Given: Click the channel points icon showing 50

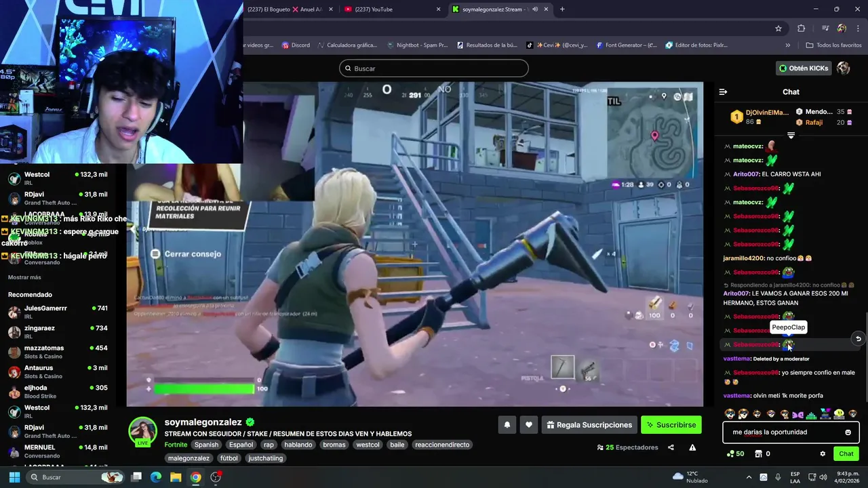Looking at the screenshot, I should 735,454.
